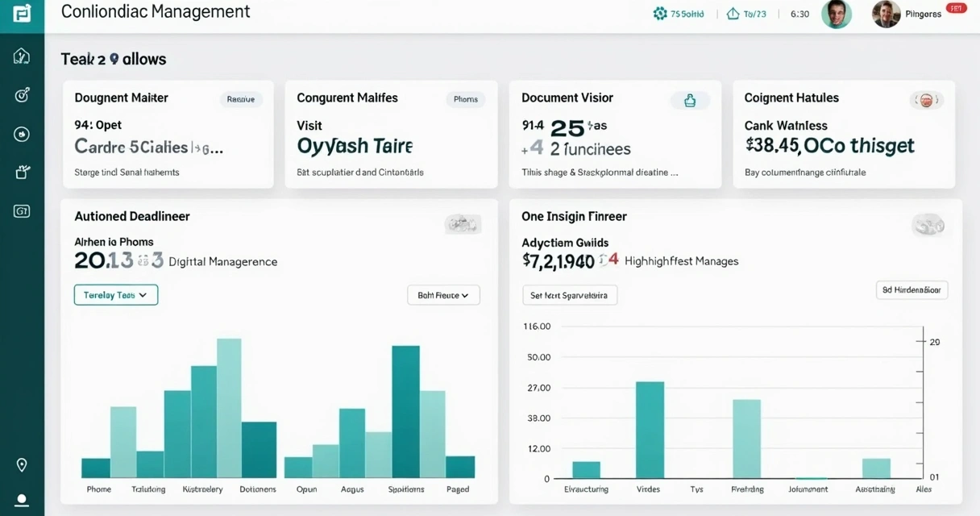Click the Autioned Deadlineer heading
This screenshot has height=516, width=980.
tap(132, 216)
